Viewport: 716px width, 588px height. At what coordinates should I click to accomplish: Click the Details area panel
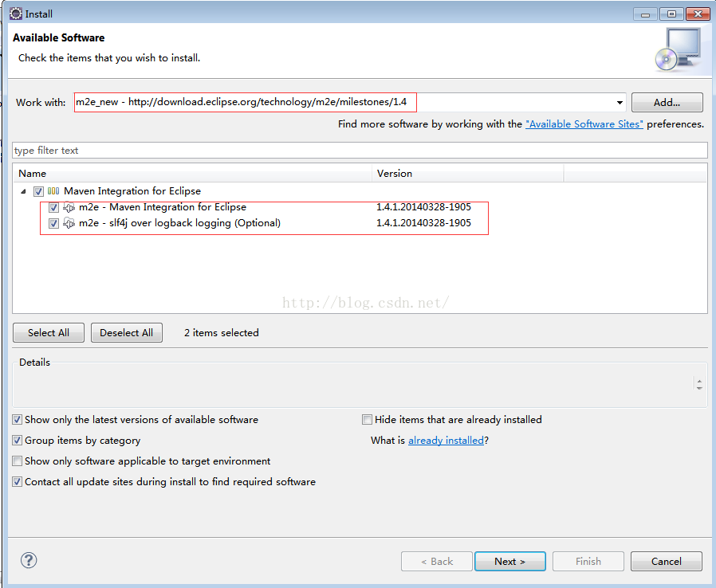pos(360,385)
